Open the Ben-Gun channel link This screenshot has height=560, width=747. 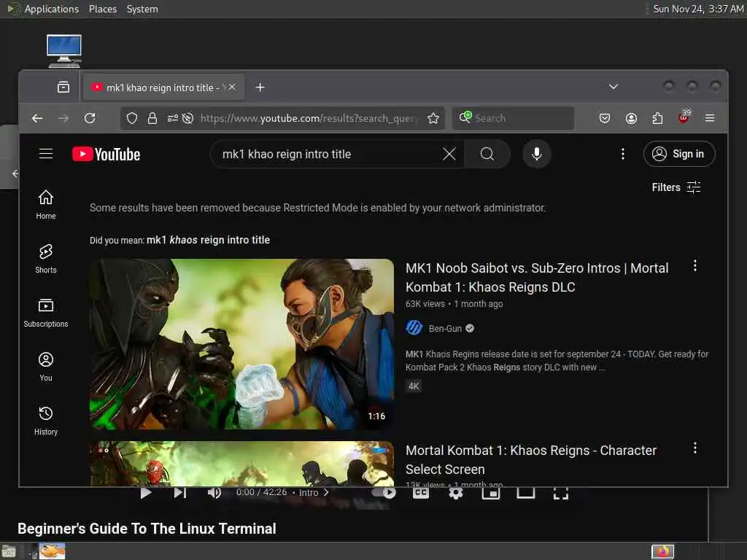[x=445, y=329]
